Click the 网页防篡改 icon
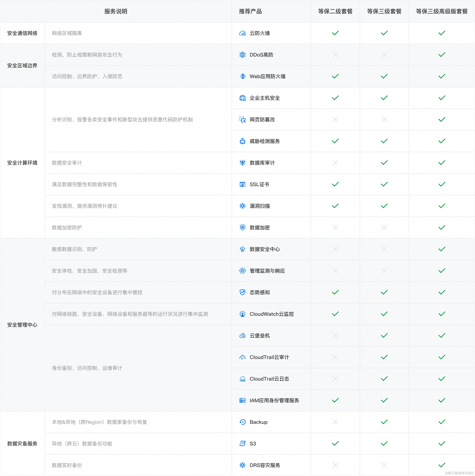 coord(242,120)
